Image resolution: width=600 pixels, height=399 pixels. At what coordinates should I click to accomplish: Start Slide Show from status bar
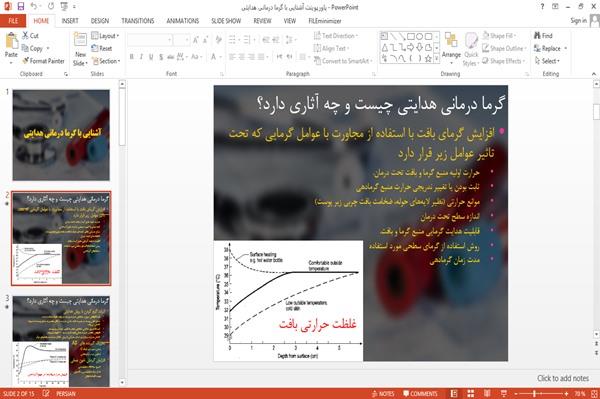504,393
